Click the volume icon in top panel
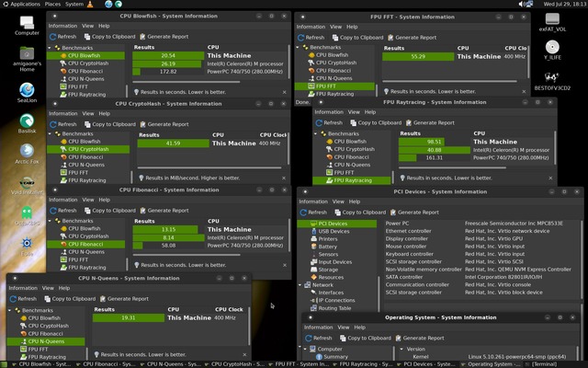The width and height of the screenshot is (588, 368). point(522,4)
